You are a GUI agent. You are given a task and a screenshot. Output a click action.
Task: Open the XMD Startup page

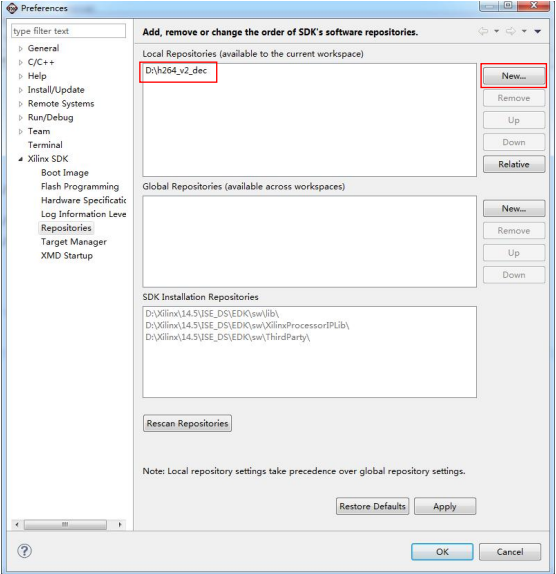(x=67, y=256)
